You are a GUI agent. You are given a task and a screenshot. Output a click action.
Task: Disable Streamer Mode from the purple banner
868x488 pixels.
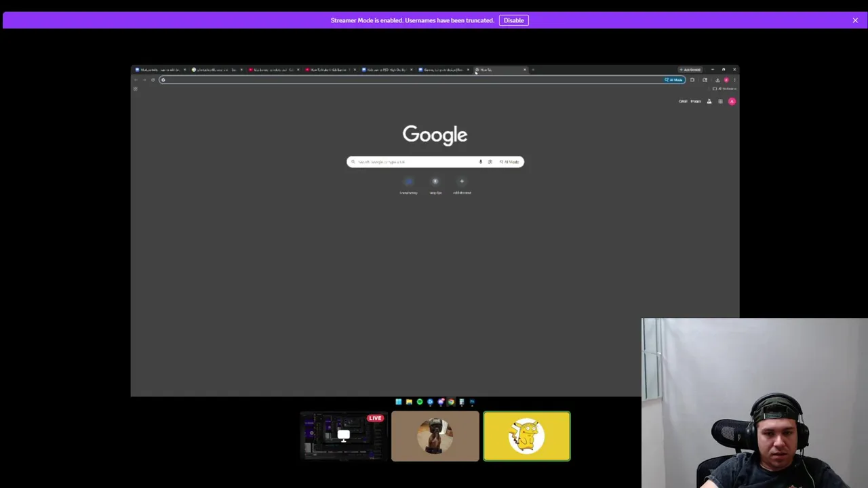point(513,20)
